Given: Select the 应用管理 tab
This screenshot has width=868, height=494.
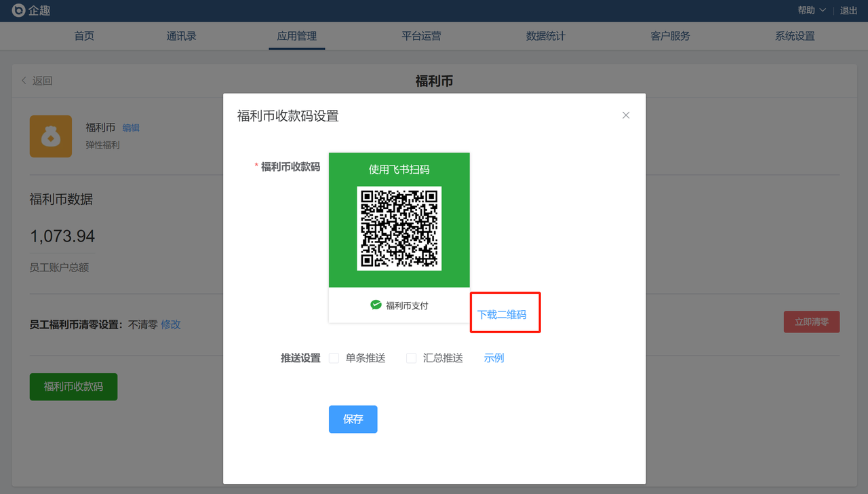Looking at the screenshot, I should click(297, 36).
